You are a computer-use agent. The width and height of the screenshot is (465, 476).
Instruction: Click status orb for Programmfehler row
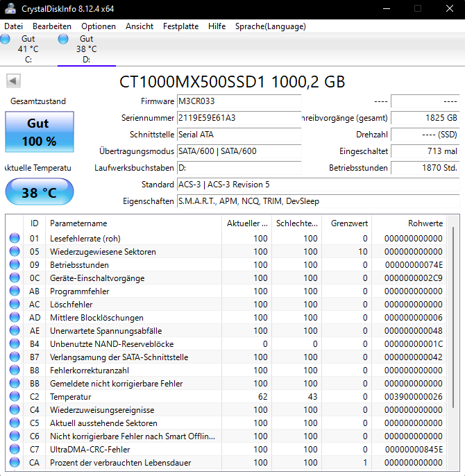(15, 291)
